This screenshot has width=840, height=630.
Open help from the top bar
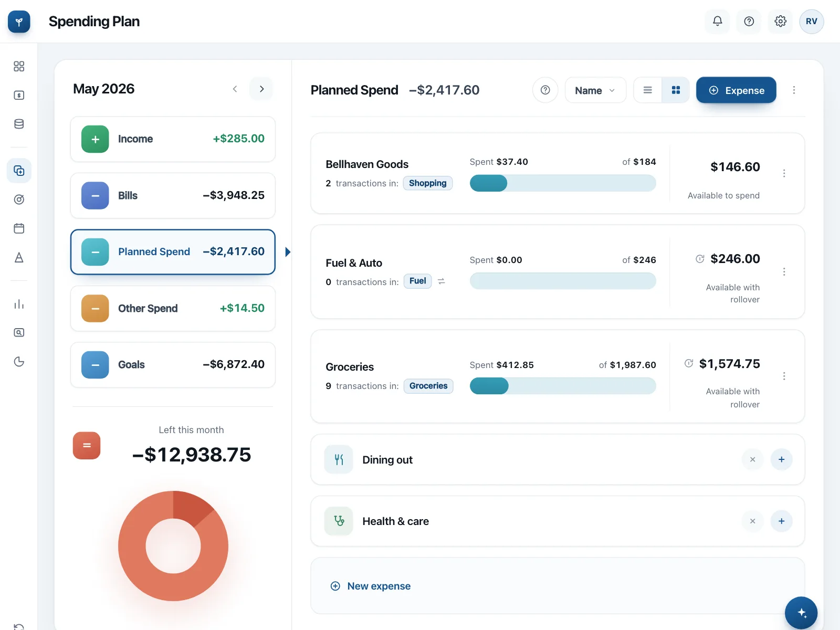[x=749, y=21]
